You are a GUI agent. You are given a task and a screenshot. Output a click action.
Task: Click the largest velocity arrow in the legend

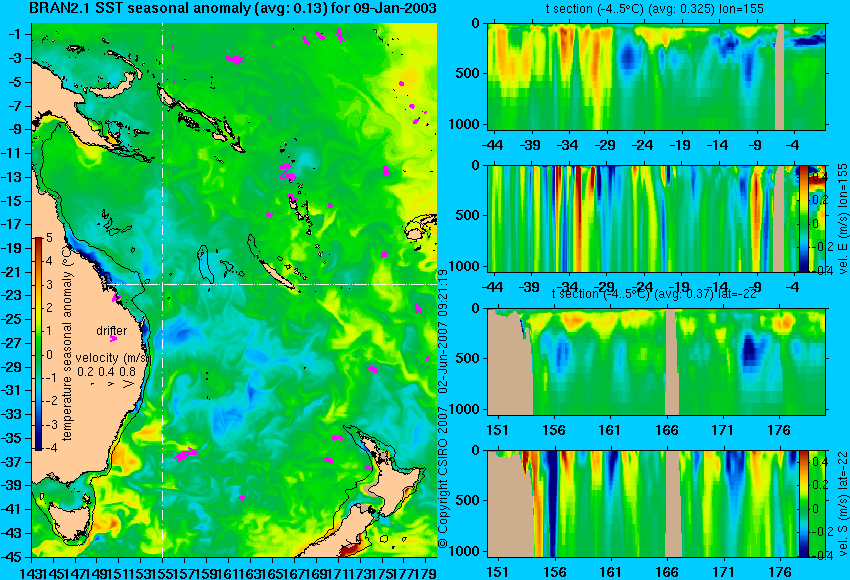[x=129, y=384]
